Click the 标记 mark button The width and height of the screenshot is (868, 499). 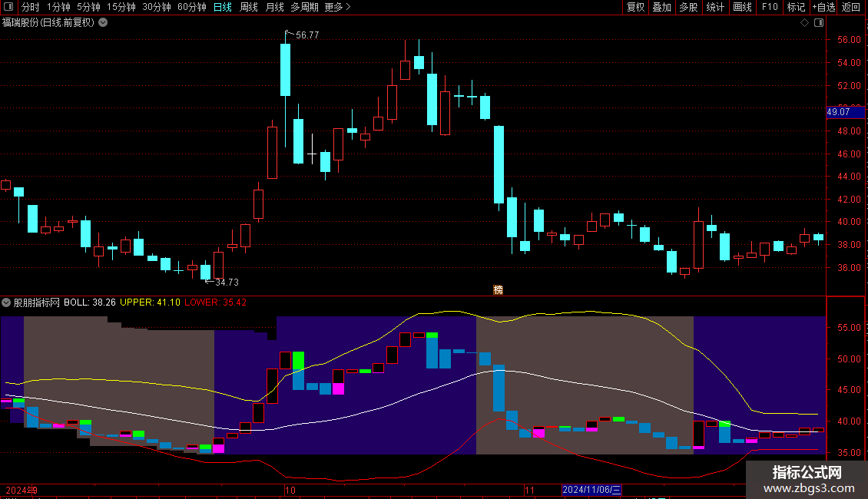coord(796,7)
